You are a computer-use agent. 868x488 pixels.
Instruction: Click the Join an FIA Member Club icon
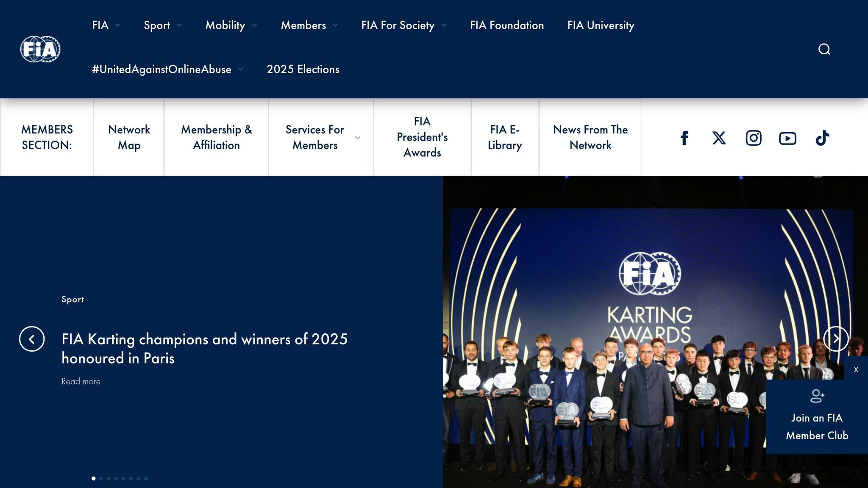(817, 396)
